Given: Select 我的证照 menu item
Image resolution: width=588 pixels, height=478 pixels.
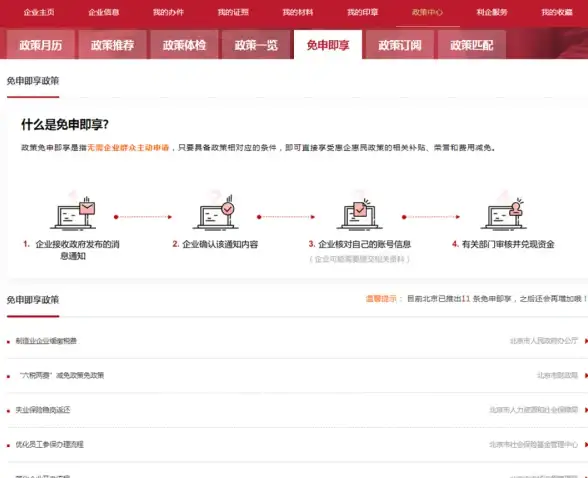Looking at the screenshot, I should pos(233,12).
